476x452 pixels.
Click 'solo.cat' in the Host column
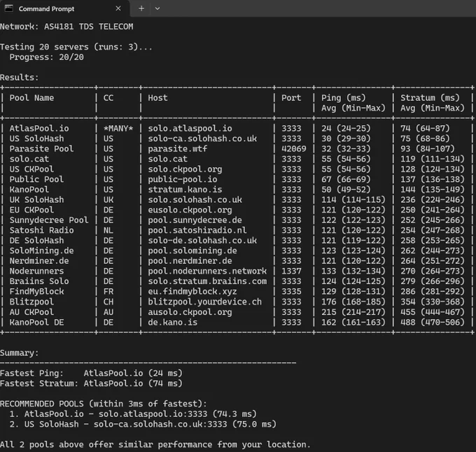(167, 159)
